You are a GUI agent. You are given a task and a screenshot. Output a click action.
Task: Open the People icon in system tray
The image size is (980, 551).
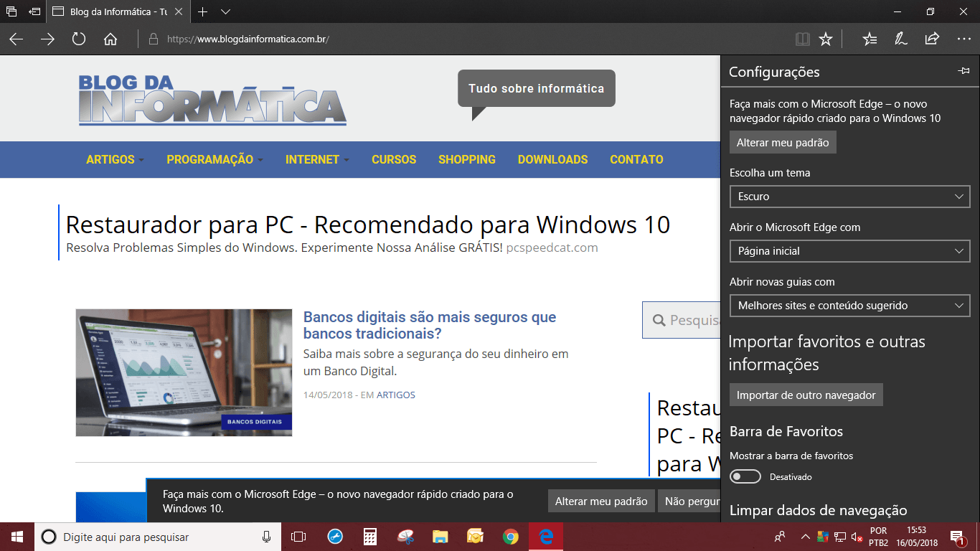[780, 537]
